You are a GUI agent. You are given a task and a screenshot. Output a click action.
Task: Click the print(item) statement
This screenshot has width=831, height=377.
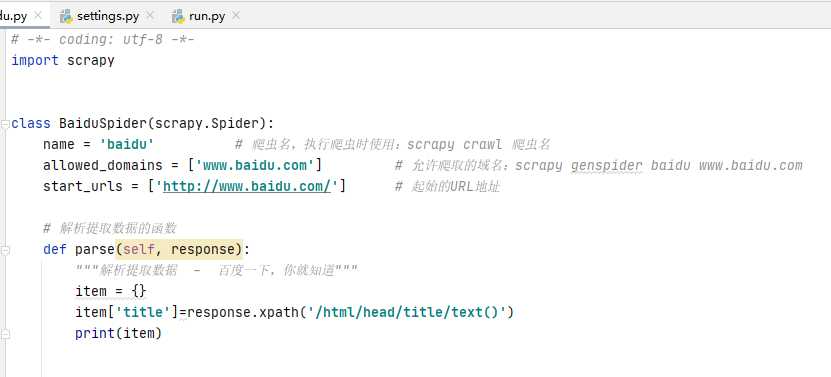coord(118,334)
